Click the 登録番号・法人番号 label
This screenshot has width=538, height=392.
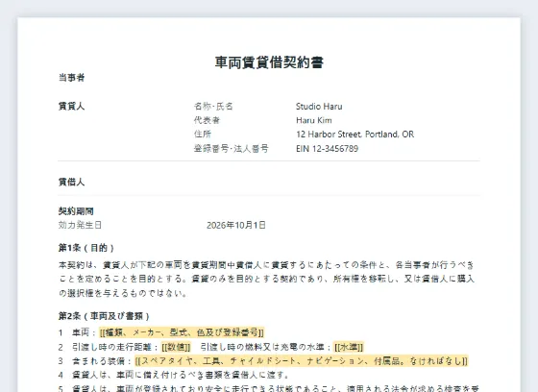click(x=232, y=148)
